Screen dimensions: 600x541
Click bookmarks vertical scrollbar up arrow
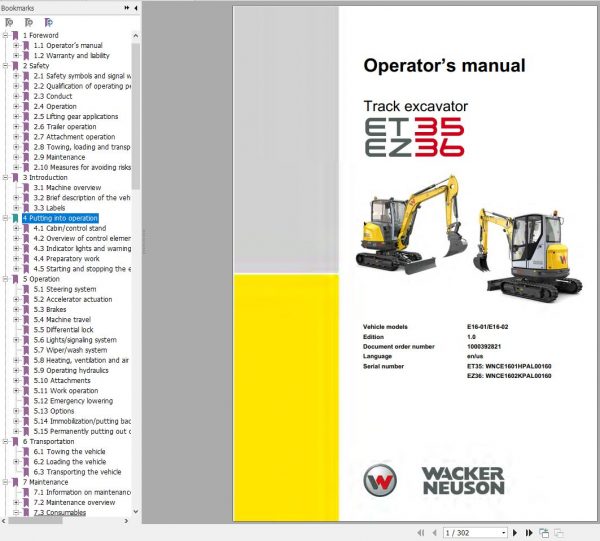[x=135, y=36]
